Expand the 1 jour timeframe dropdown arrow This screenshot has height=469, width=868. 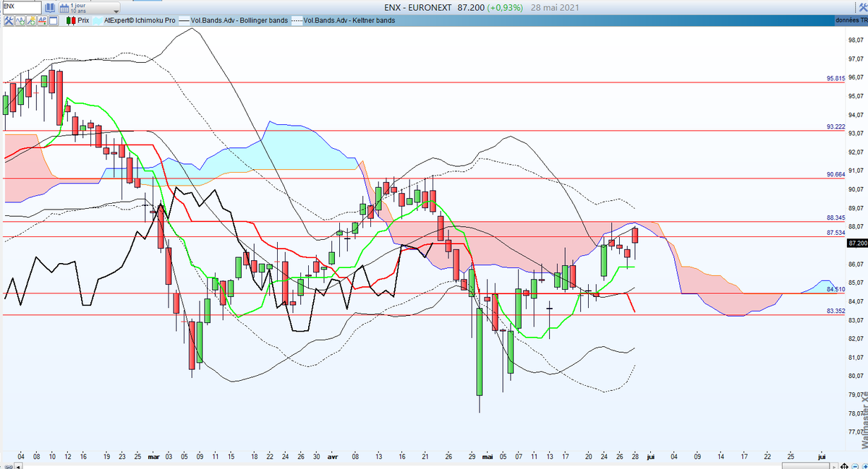[x=116, y=12]
